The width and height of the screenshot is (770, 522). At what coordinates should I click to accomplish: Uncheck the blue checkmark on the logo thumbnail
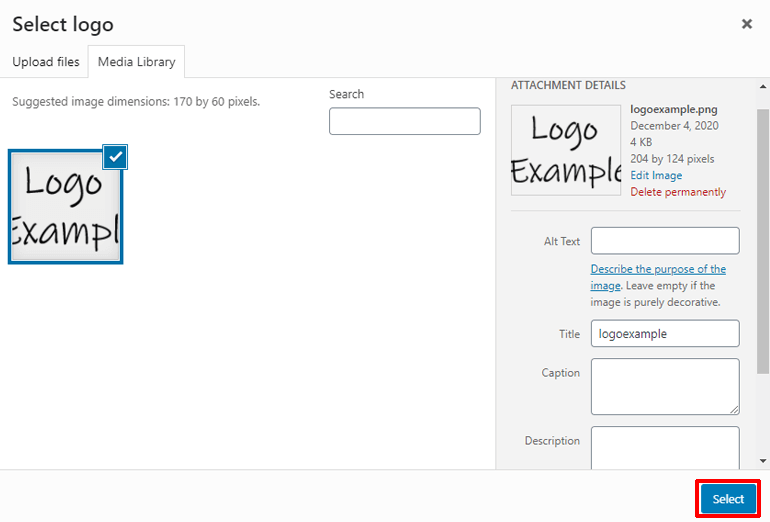click(x=115, y=156)
